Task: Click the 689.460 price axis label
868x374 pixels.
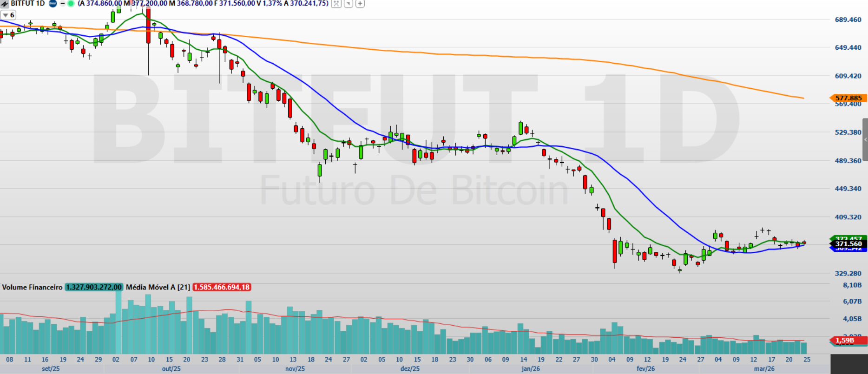Action: (848, 20)
